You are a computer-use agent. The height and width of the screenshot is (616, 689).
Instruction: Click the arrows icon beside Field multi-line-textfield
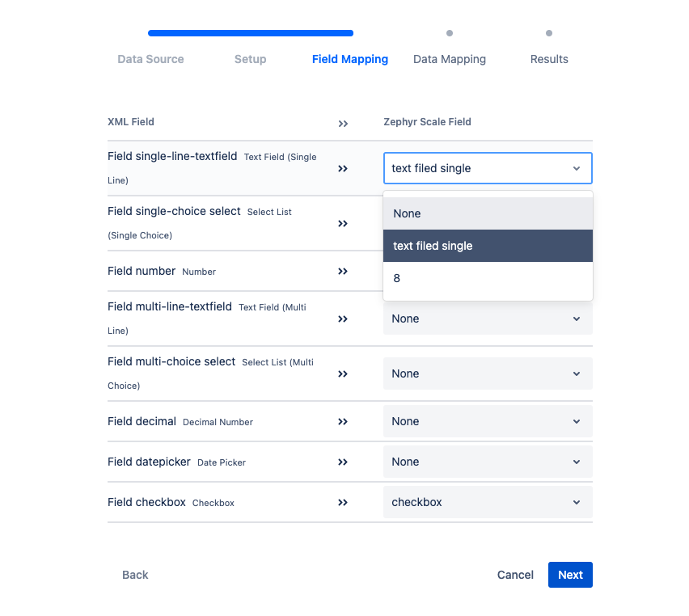tap(343, 319)
